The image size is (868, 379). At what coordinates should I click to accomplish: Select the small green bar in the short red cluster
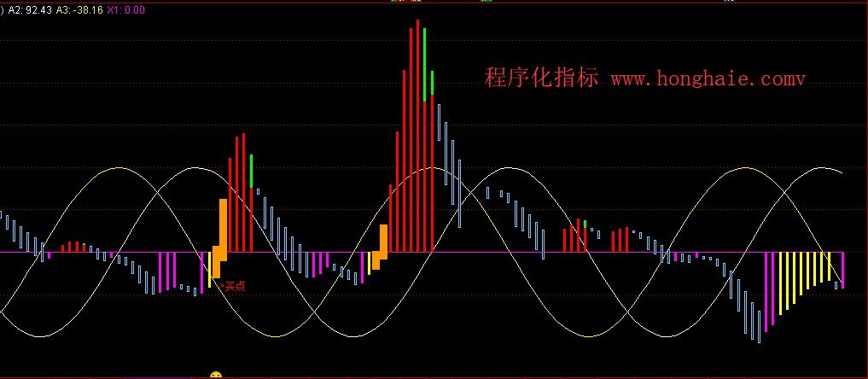585,225
